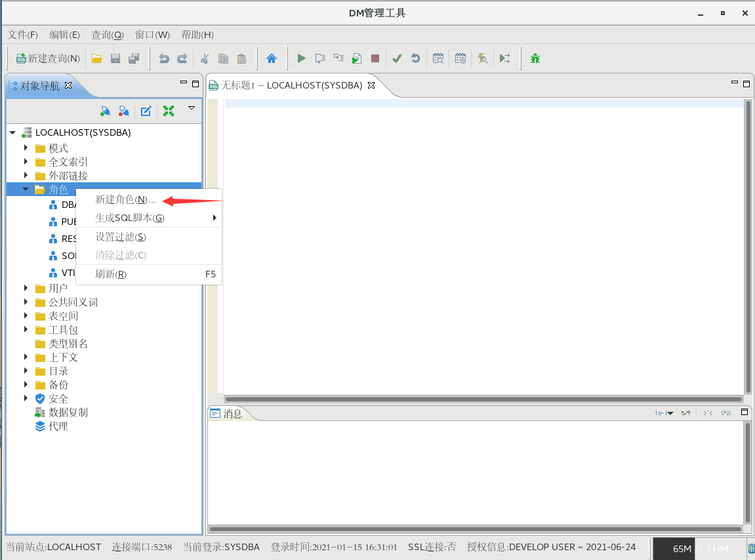Click the editor horizontal scrollbar
This screenshot has height=560, width=755.
[484, 399]
